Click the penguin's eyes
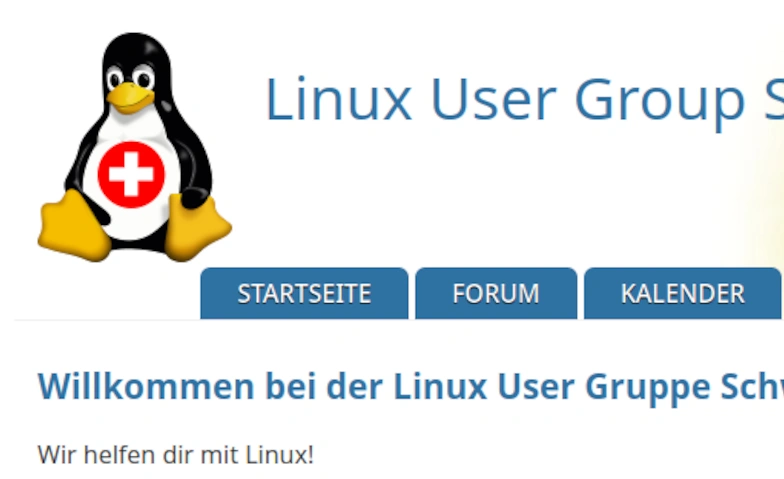The image size is (784, 479). [x=130, y=78]
